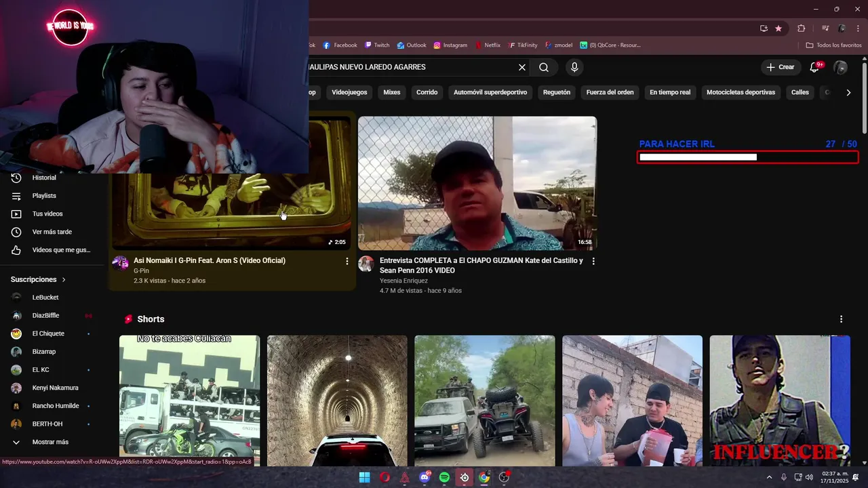Select the Motocicletas deportivas chip
This screenshot has width=868, height=488.
point(741,92)
